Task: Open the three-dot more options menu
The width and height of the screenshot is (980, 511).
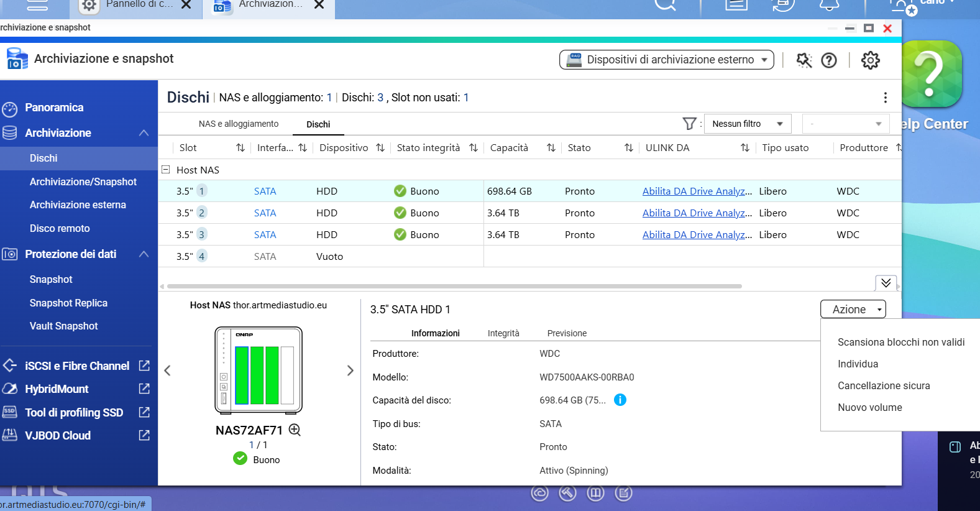Action: click(885, 98)
